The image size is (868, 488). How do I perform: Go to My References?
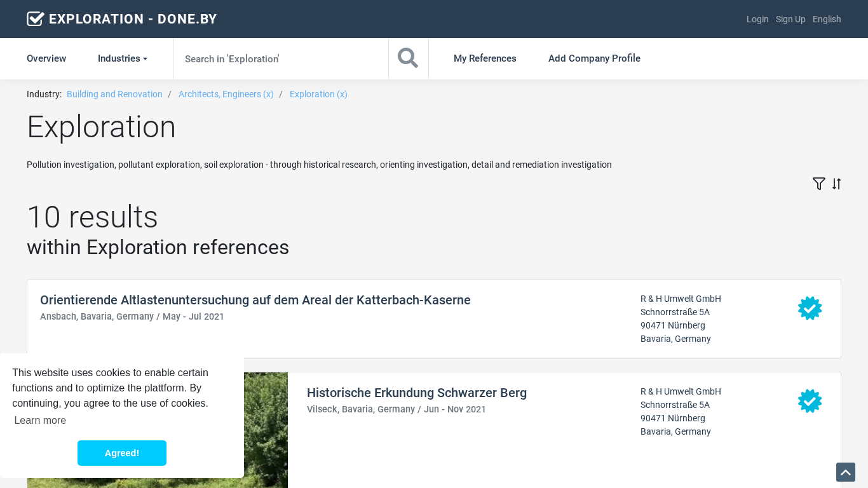(x=485, y=58)
